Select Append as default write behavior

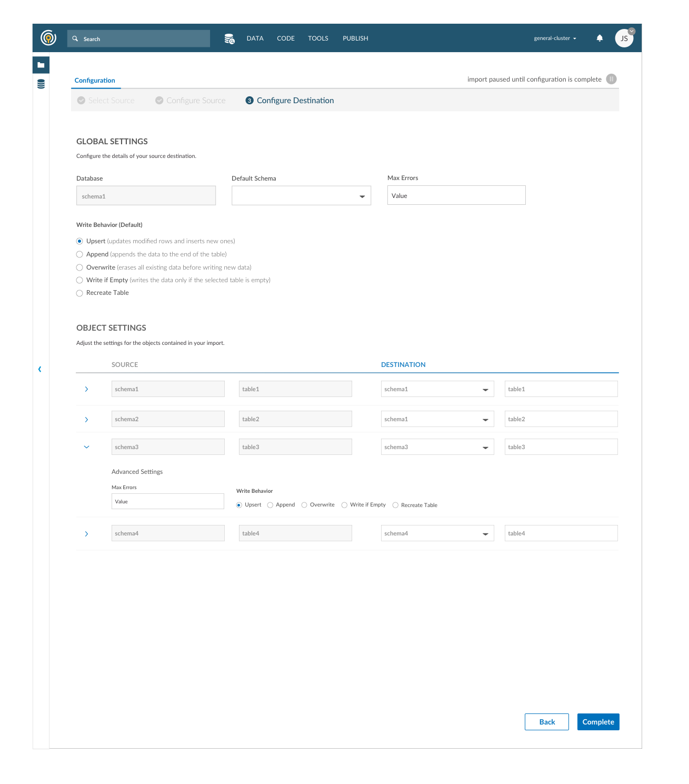[79, 254]
